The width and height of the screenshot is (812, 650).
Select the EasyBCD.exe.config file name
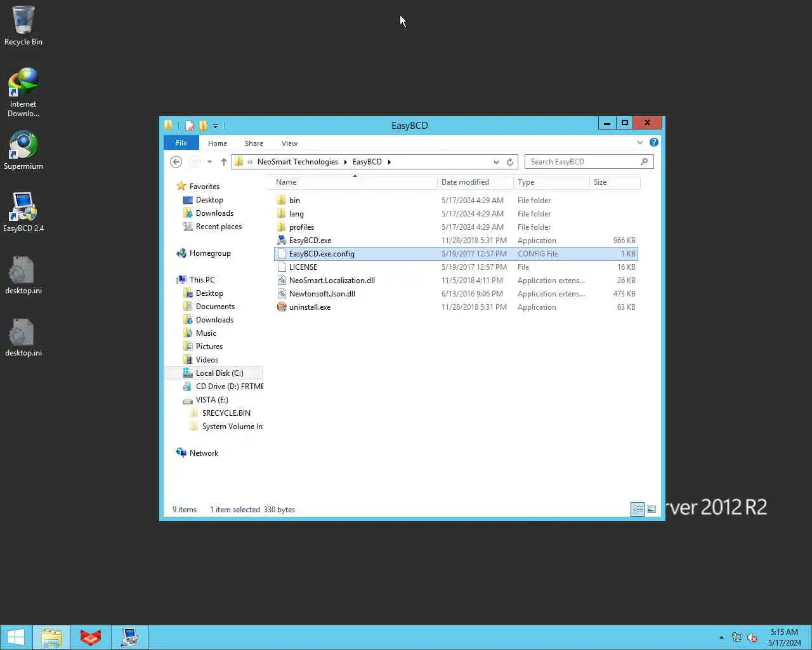[322, 254]
